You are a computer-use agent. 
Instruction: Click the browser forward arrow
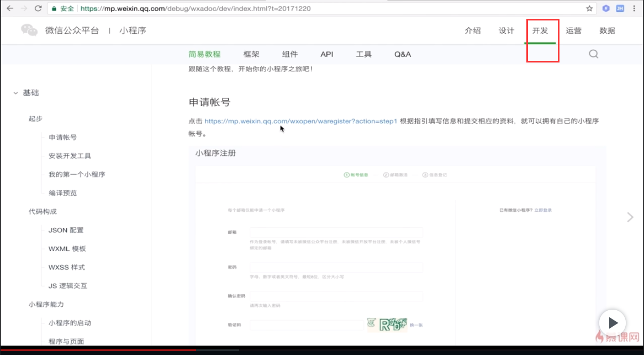[x=24, y=8]
